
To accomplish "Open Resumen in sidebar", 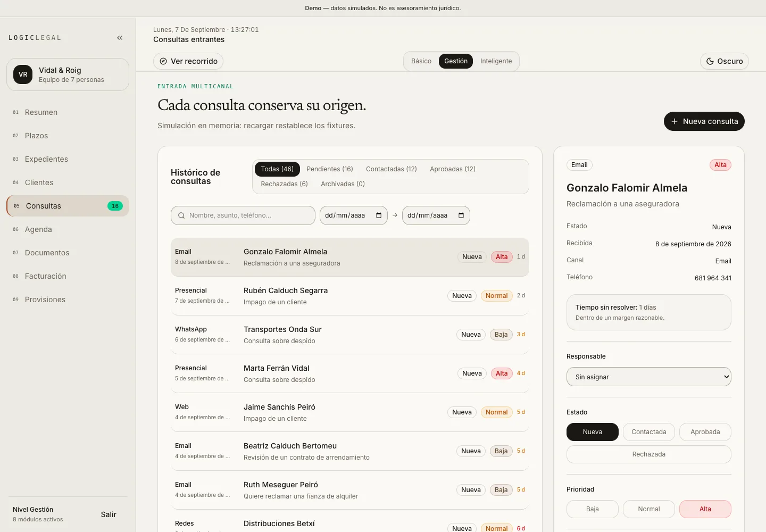I will point(68,112).
